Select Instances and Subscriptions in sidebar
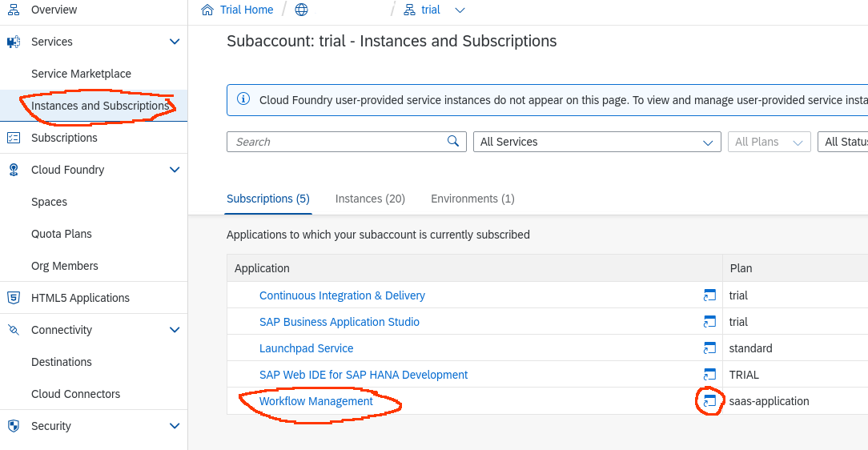The height and width of the screenshot is (450, 868). 94,106
